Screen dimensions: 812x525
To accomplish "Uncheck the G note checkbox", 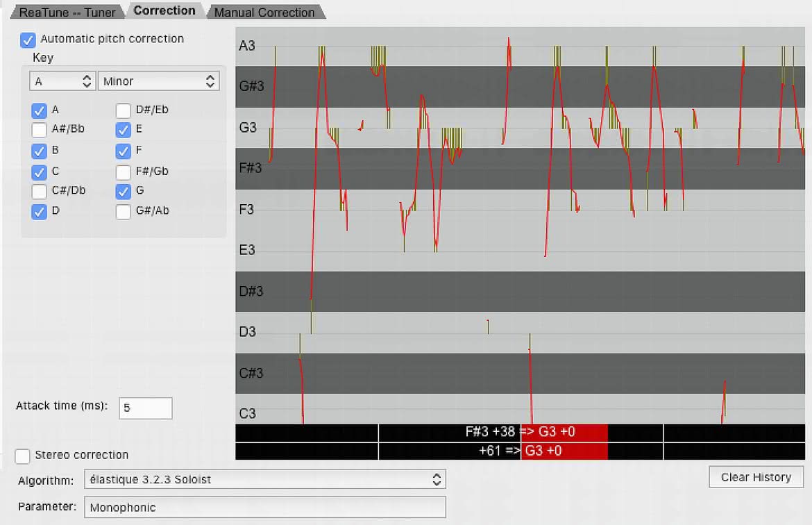I will pos(123,191).
